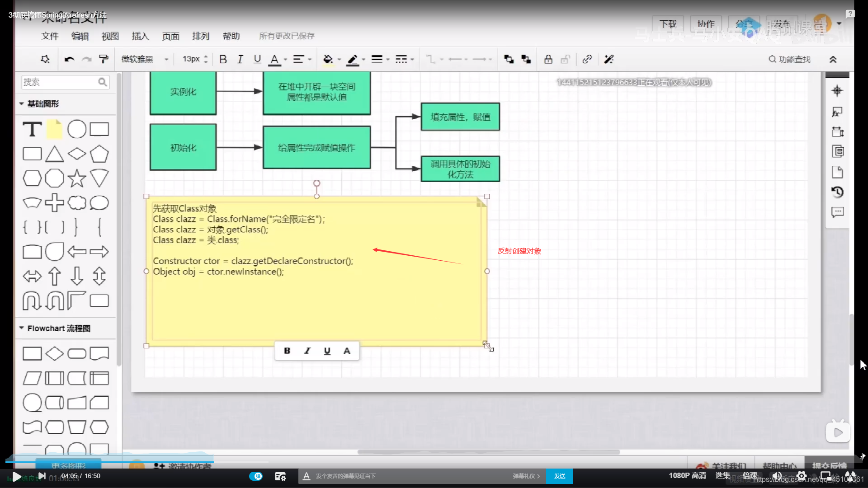Click the next episode button

42,476
